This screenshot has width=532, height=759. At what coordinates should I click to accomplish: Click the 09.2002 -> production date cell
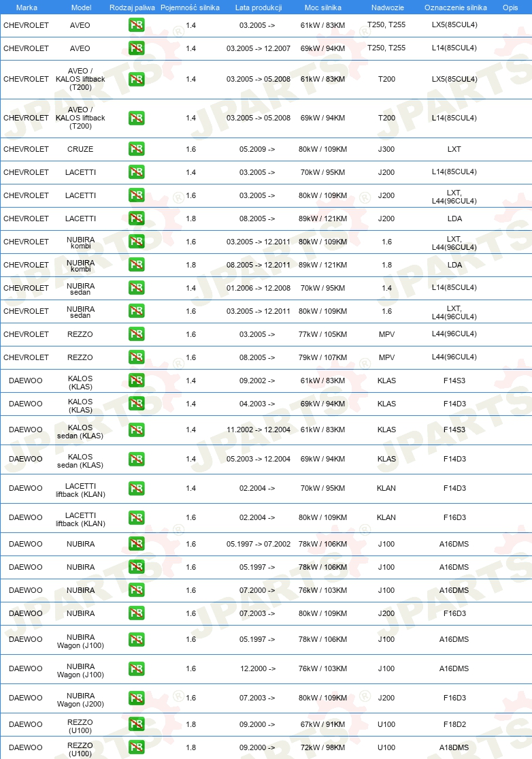point(256,381)
